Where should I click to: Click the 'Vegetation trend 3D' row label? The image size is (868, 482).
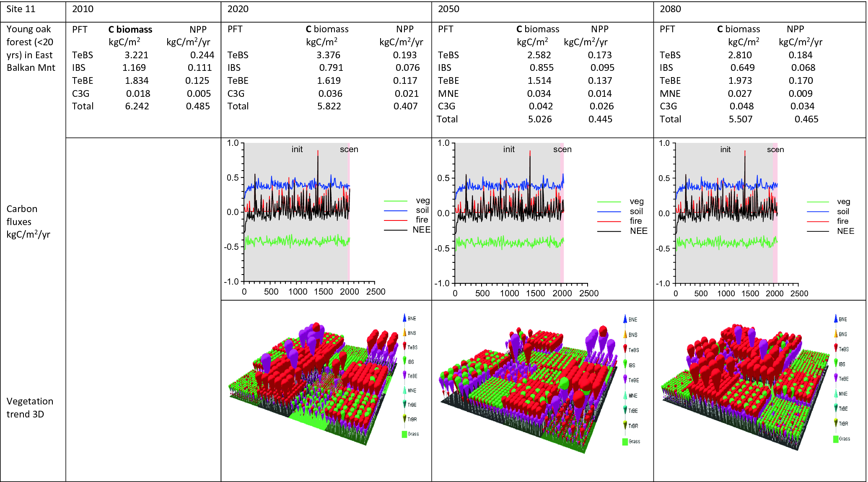click(30, 407)
